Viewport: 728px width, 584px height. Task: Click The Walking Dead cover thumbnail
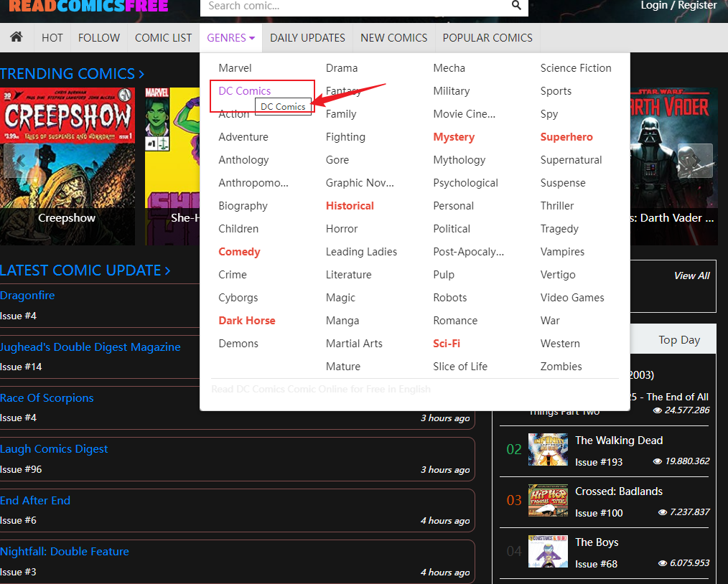click(x=547, y=449)
